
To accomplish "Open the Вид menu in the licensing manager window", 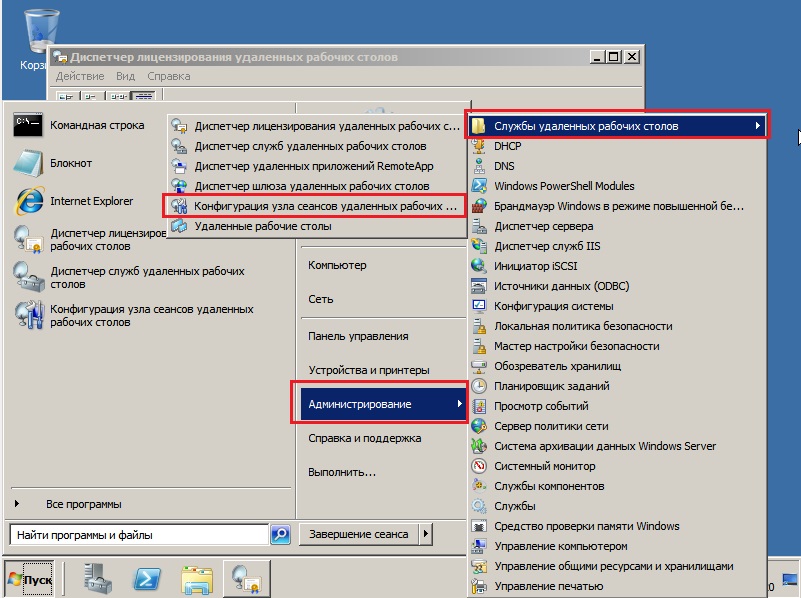I will pyautogui.click(x=125, y=76).
